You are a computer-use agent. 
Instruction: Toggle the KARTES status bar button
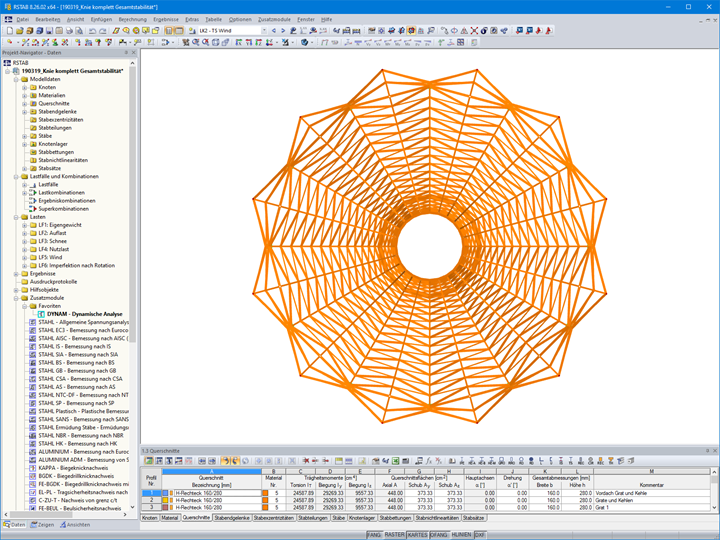click(x=417, y=535)
